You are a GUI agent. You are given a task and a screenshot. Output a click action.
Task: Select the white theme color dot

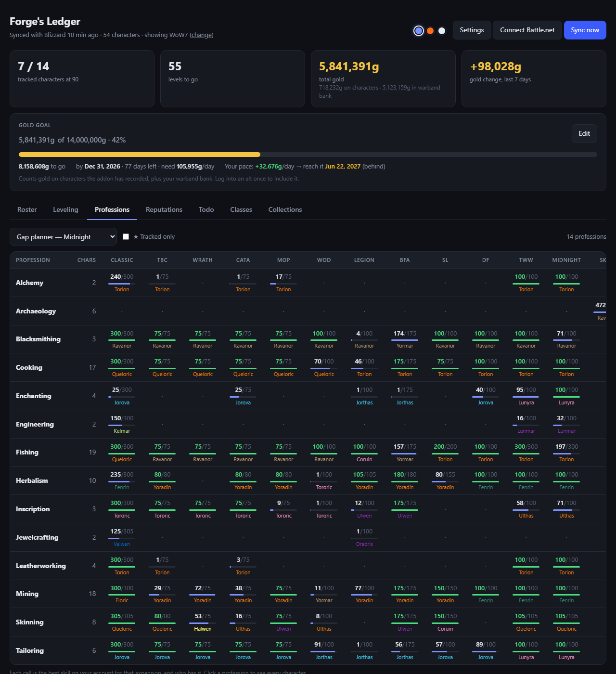point(442,31)
